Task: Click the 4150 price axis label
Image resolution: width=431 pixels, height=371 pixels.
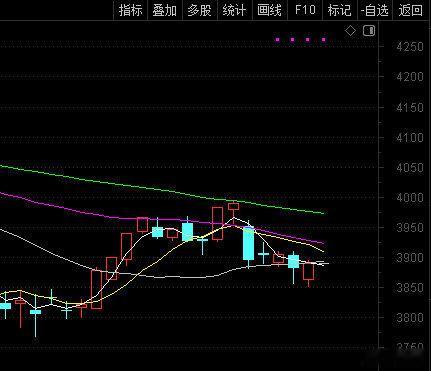Action: pyautogui.click(x=410, y=107)
